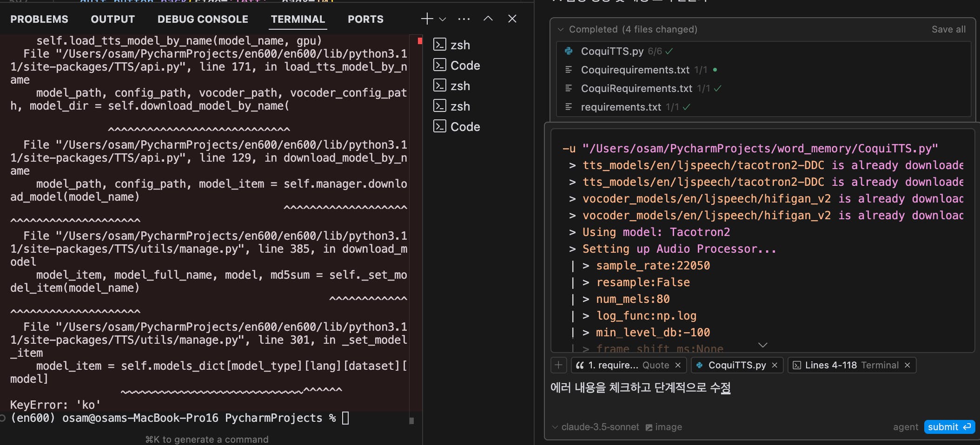View the PORTS tab
The width and height of the screenshot is (980, 445).
[x=365, y=19]
